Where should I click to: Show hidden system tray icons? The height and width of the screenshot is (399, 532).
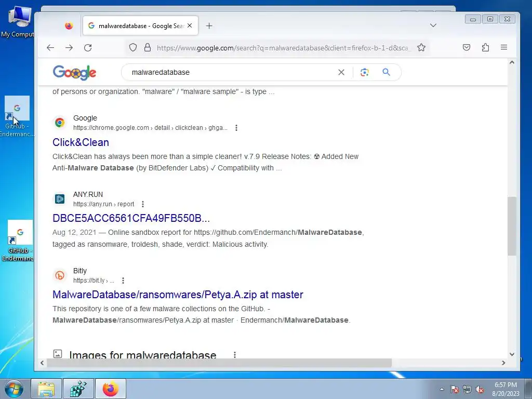tap(442, 389)
